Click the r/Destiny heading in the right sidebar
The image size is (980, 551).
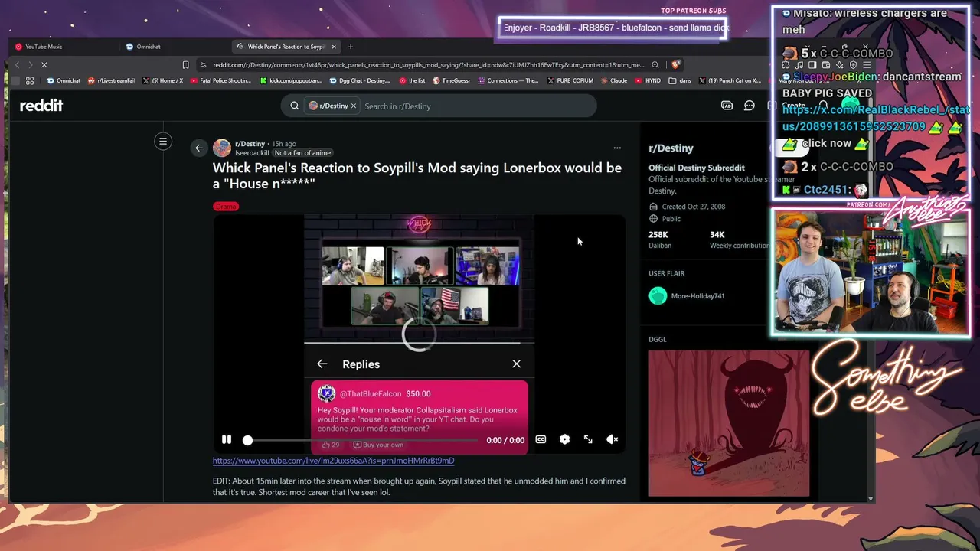pyautogui.click(x=671, y=148)
